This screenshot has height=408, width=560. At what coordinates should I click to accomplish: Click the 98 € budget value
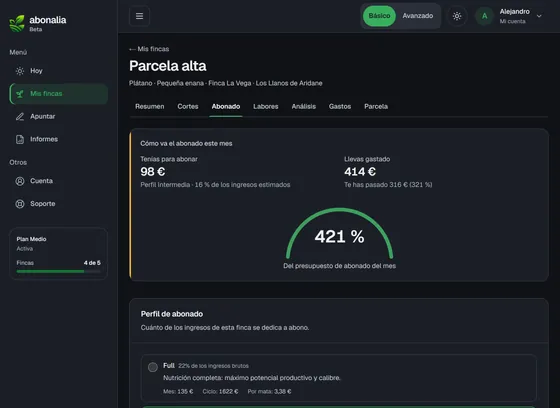click(152, 171)
